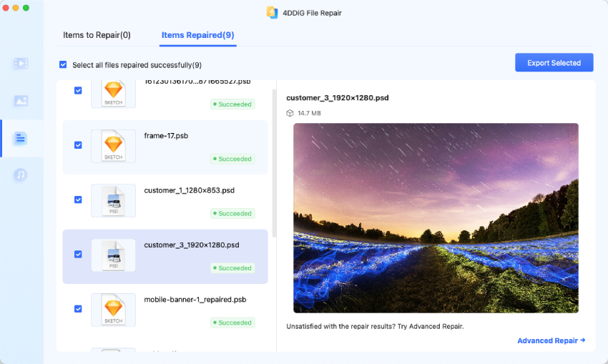Click the Sketch file icon for frame-17.psb
The image size is (608, 364).
coord(113,146)
